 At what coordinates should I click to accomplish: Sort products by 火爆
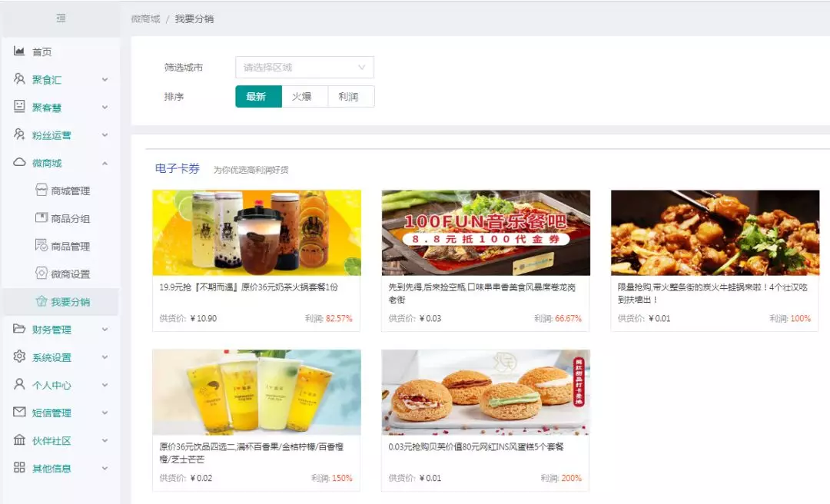tap(304, 97)
